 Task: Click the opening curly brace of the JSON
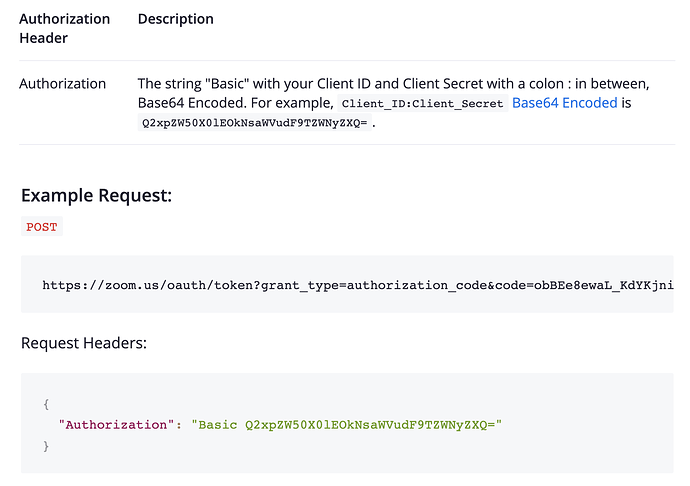coord(46,404)
